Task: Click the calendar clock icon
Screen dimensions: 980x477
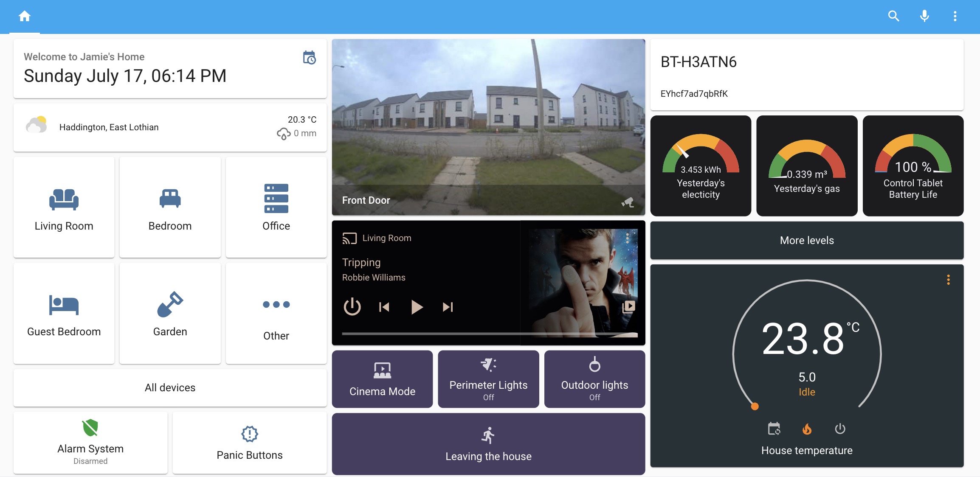Action: point(309,57)
